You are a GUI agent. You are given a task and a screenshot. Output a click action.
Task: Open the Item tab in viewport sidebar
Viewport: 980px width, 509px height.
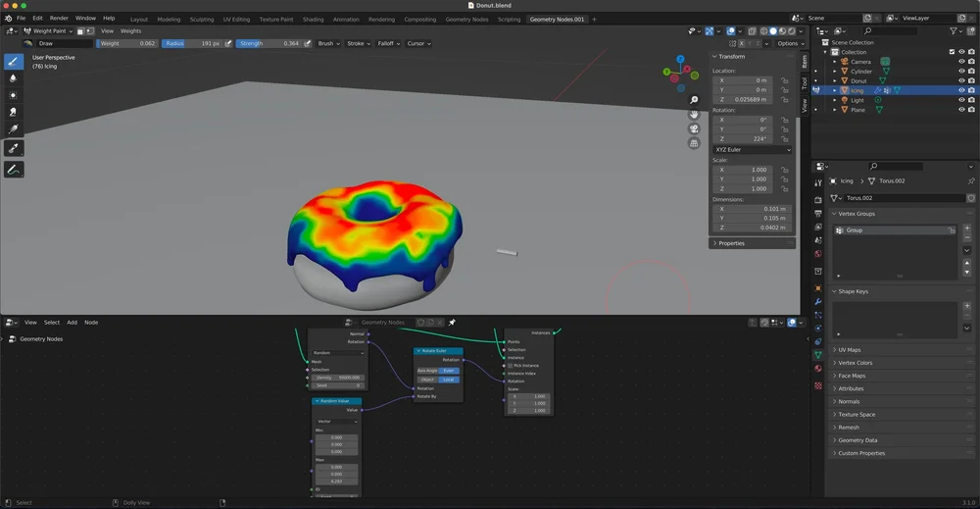pyautogui.click(x=805, y=61)
